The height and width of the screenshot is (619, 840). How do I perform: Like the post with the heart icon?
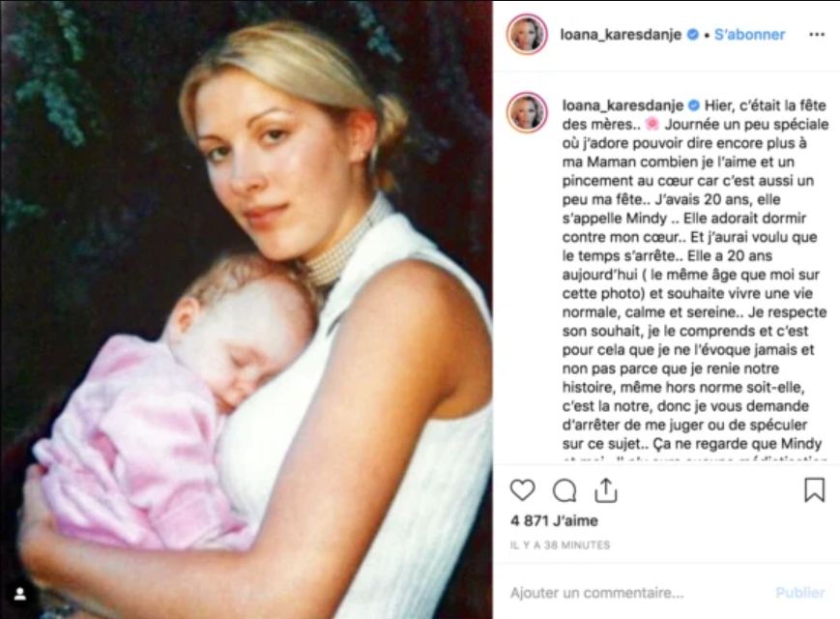click(522, 489)
